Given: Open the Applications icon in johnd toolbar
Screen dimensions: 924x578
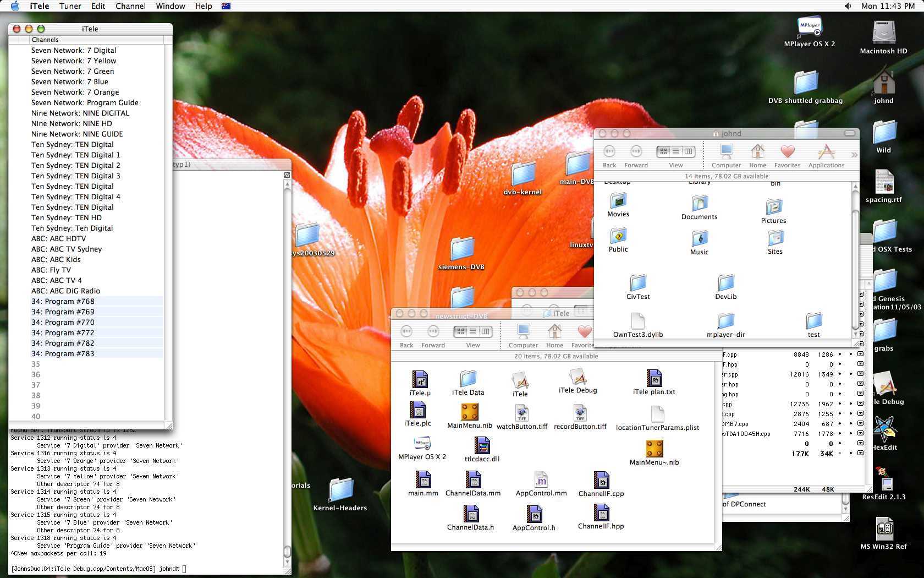Looking at the screenshot, I should point(826,152).
